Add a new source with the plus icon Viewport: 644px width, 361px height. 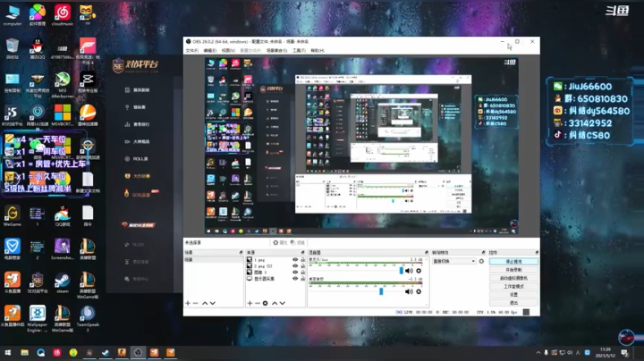coord(250,303)
